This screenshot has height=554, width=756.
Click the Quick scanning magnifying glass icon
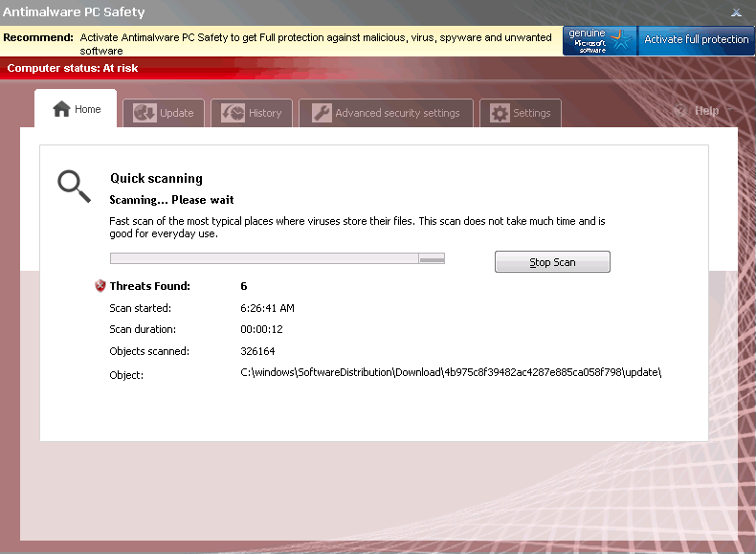click(74, 185)
